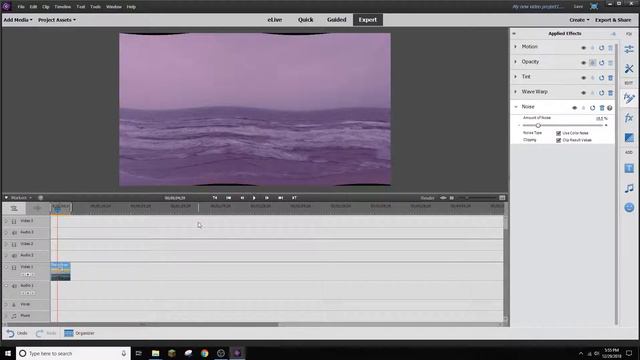This screenshot has height=360, width=640.
Task: Reset the Opacity effect
Action: coord(602,63)
